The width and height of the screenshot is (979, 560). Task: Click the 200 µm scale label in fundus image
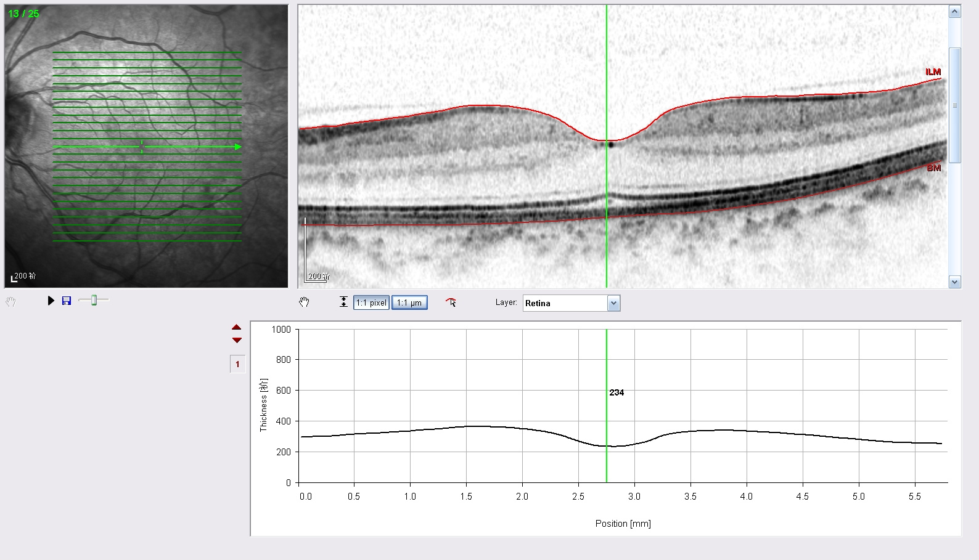[x=25, y=276]
